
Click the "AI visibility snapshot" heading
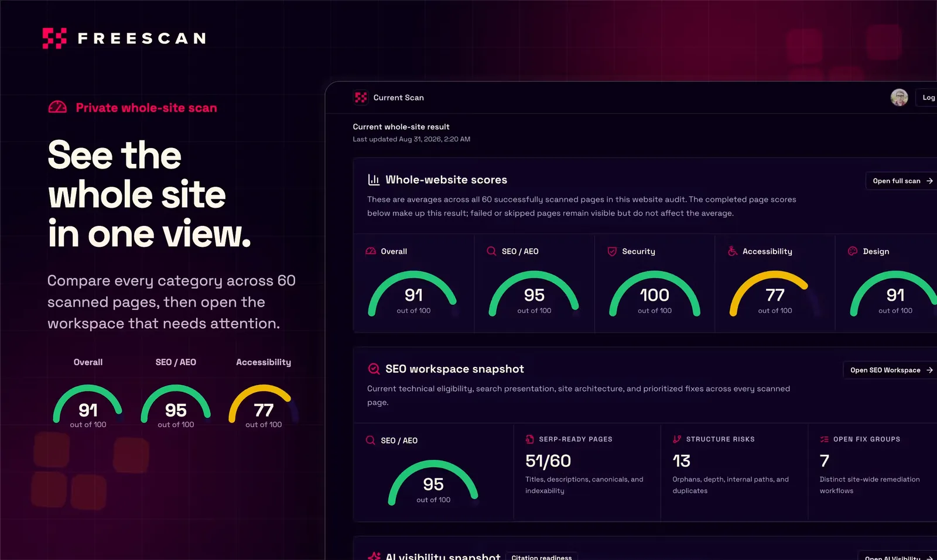443,556
